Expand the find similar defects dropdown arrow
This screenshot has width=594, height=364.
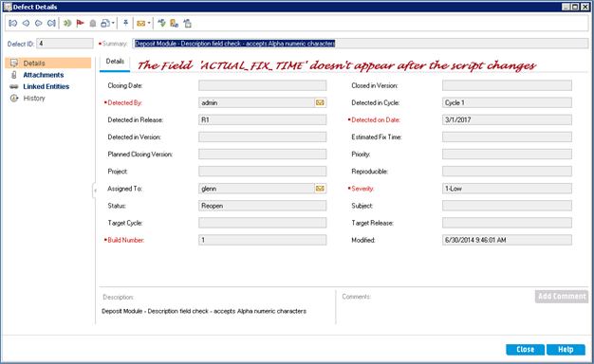point(113,24)
